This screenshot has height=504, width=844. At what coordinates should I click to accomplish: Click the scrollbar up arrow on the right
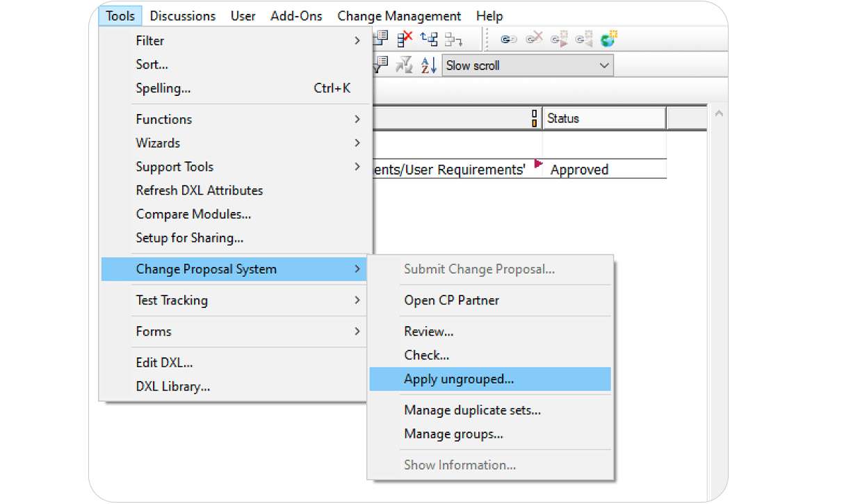tap(720, 112)
